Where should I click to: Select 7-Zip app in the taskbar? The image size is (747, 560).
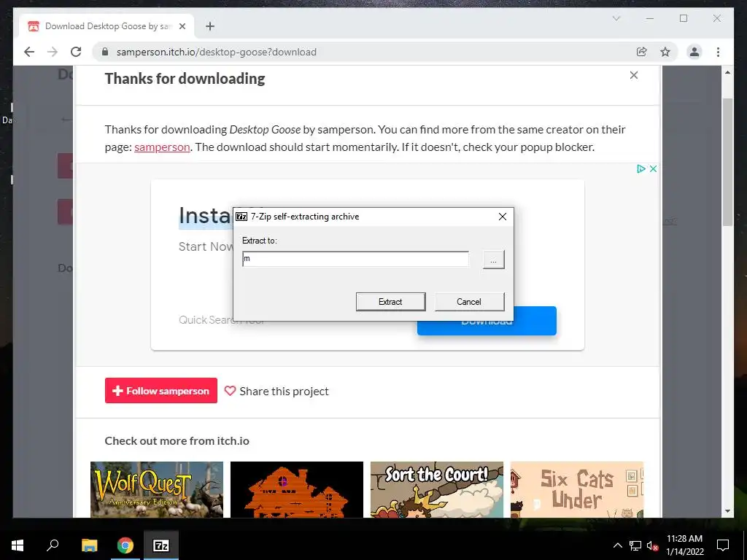pos(161,545)
